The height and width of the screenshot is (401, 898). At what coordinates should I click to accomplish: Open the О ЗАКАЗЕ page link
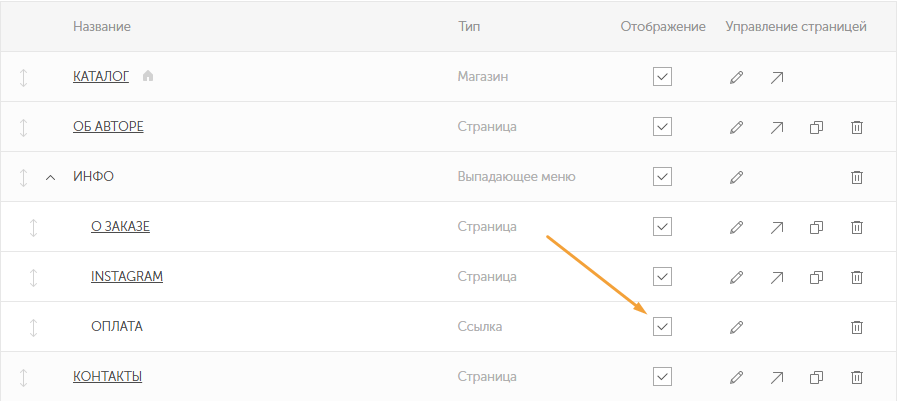pos(120,226)
